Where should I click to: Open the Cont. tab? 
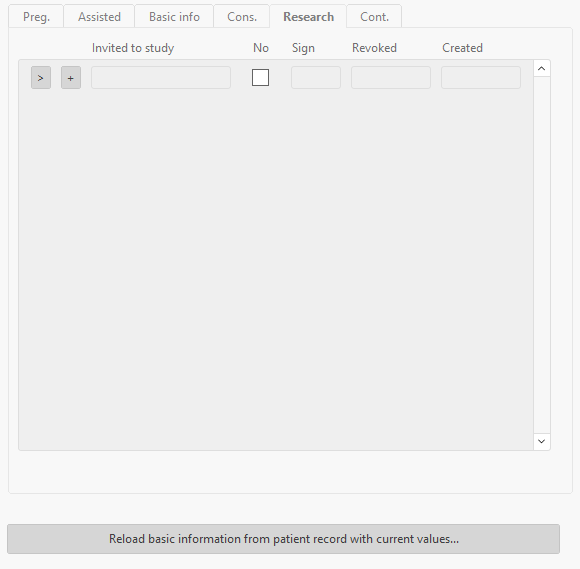[374, 17]
